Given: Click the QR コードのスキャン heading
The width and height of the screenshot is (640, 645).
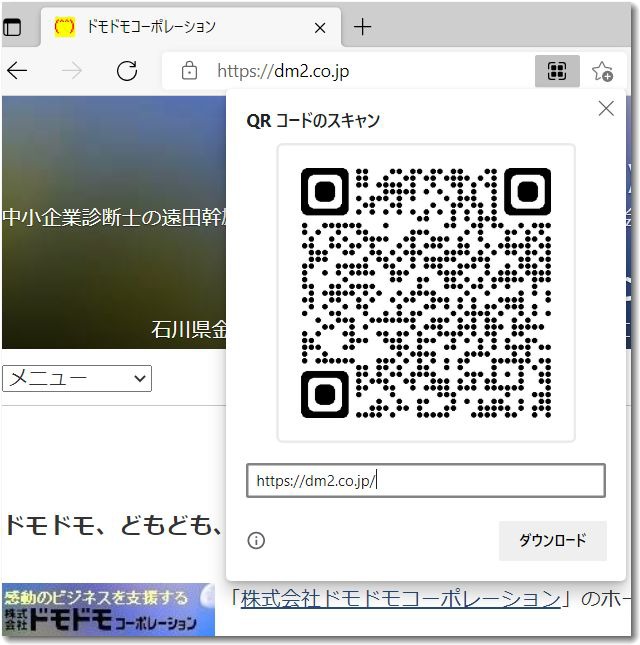Looking at the screenshot, I should [313, 121].
